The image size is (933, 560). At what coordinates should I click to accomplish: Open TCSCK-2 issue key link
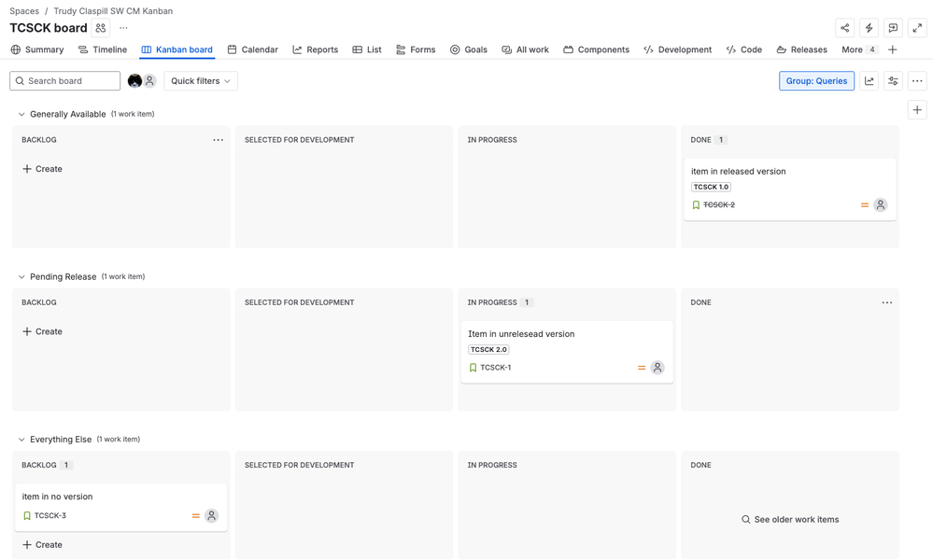(x=719, y=205)
